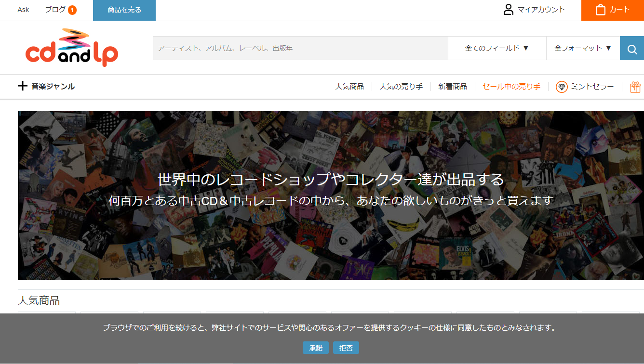644x364 pixels.
Task: Click the CDandLP logo
Action: [x=71, y=48]
